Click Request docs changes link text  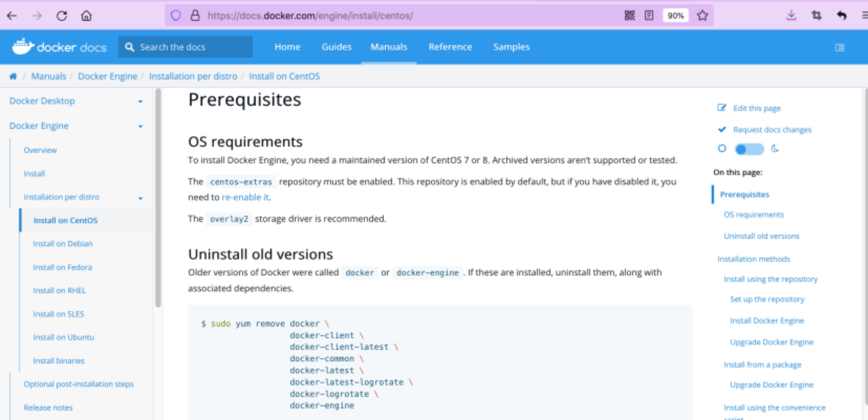tap(772, 129)
